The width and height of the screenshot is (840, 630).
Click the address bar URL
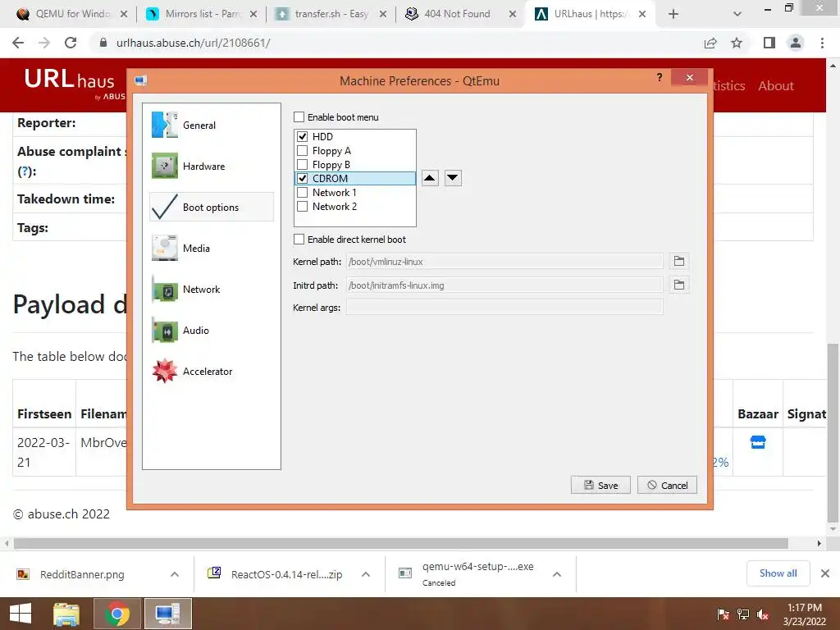[x=193, y=43]
